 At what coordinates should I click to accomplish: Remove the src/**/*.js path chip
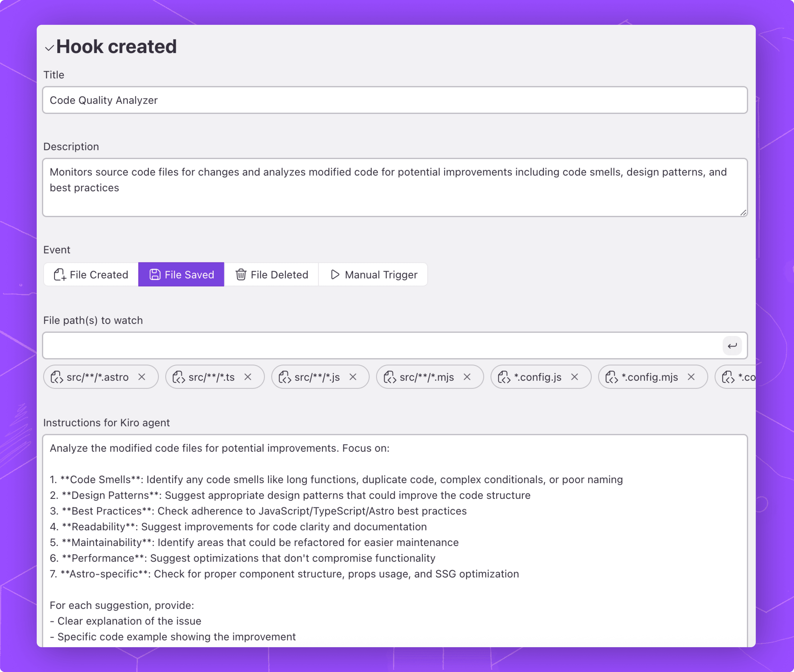353,377
